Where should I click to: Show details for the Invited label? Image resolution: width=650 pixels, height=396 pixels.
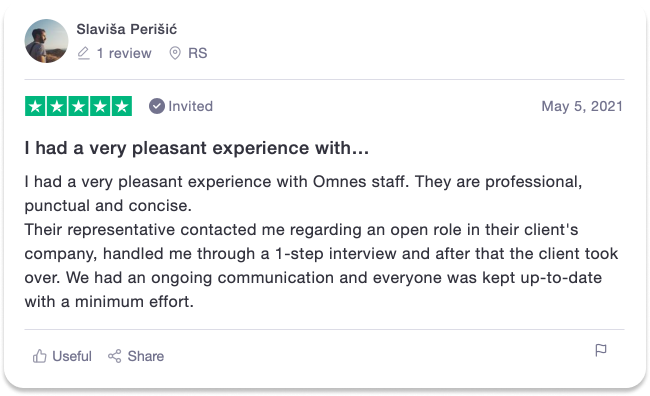[x=190, y=106]
